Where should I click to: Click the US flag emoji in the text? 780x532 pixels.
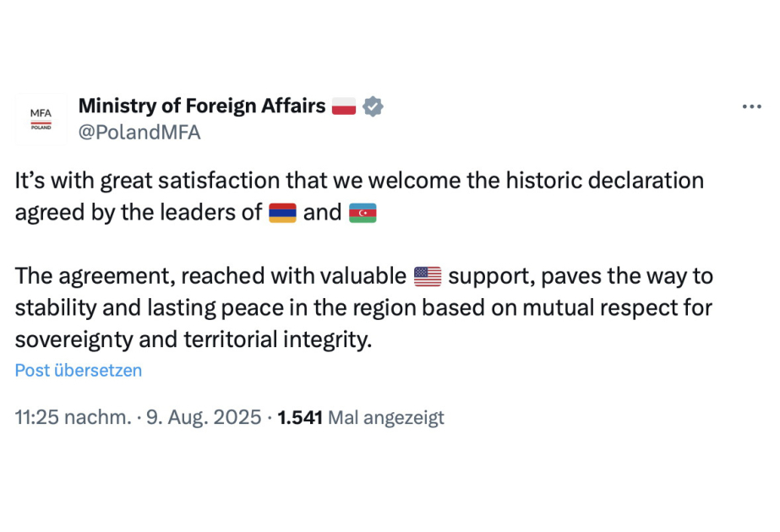(428, 275)
